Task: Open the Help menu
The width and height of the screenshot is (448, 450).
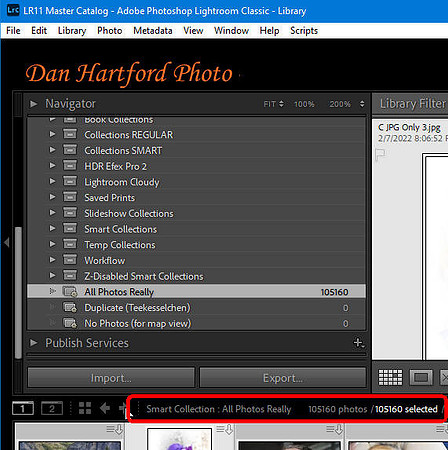Action: 269,31
